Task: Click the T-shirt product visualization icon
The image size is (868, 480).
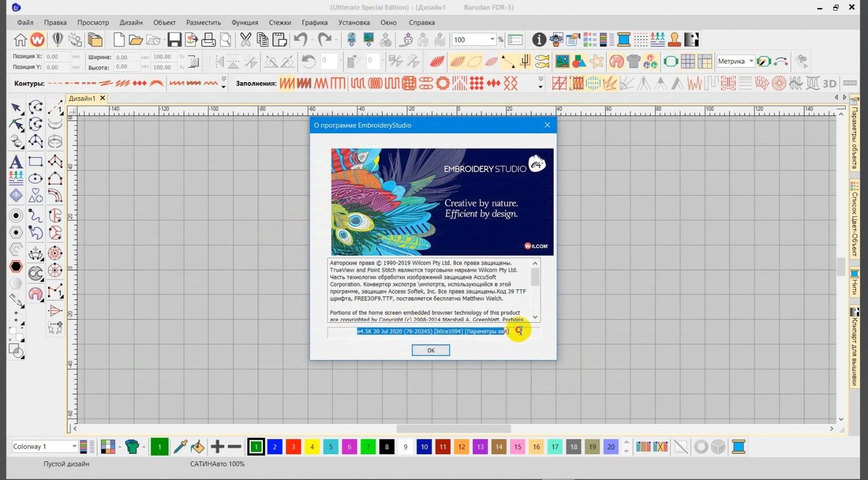Action: pos(634,61)
